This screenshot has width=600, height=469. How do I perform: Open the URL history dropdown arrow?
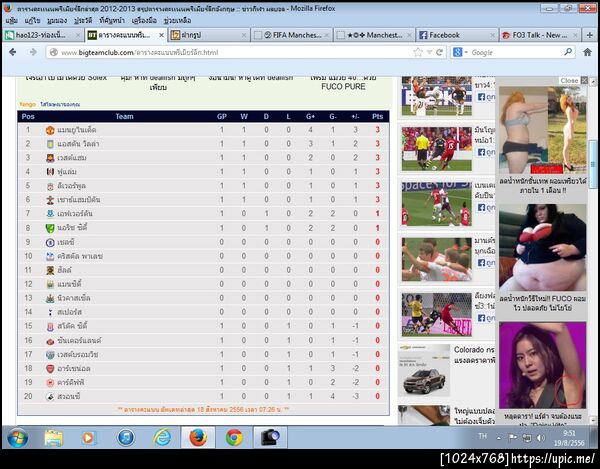click(429, 52)
